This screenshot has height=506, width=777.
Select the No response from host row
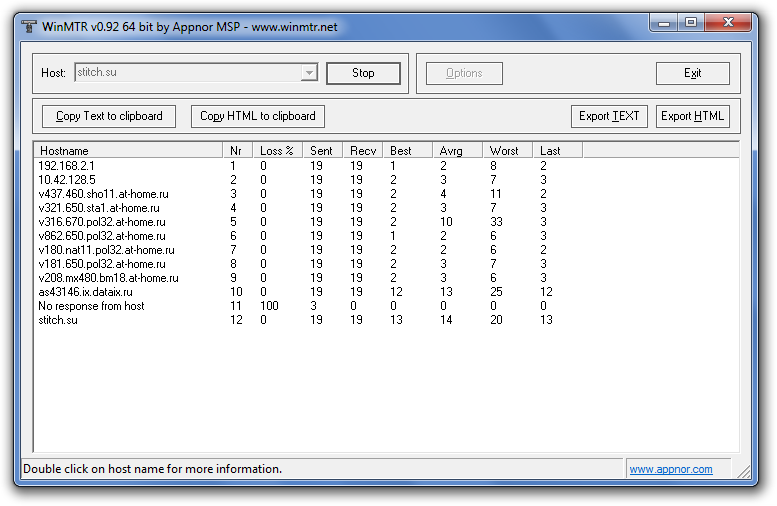[x=91, y=306]
